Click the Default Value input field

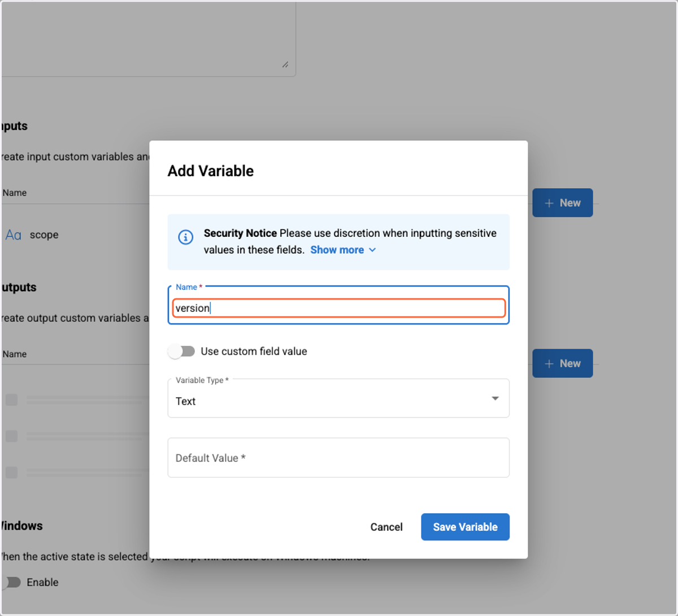pyautogui.click(x=338, y=458)
